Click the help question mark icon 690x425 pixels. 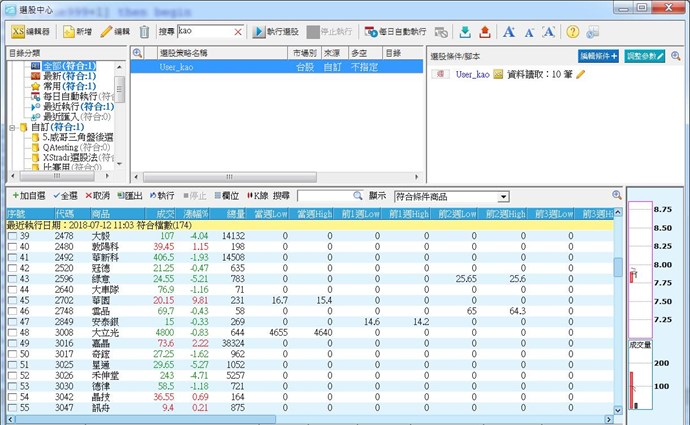(x=572, y=32)
